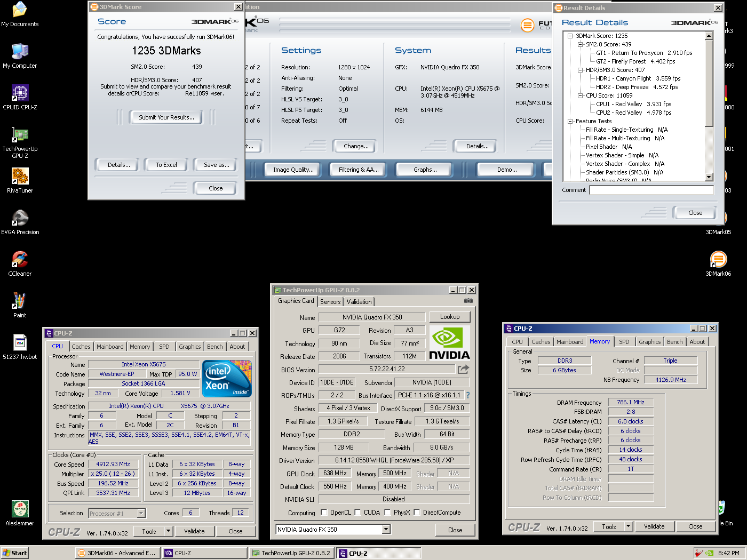Open the Processor #1 selection dropdown
The height and width of the screenshot is (560, 747).
click(141, 513)
